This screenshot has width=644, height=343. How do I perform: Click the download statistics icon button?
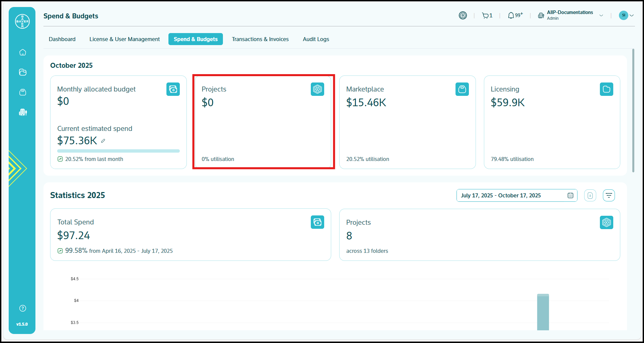tap(590, 195)
